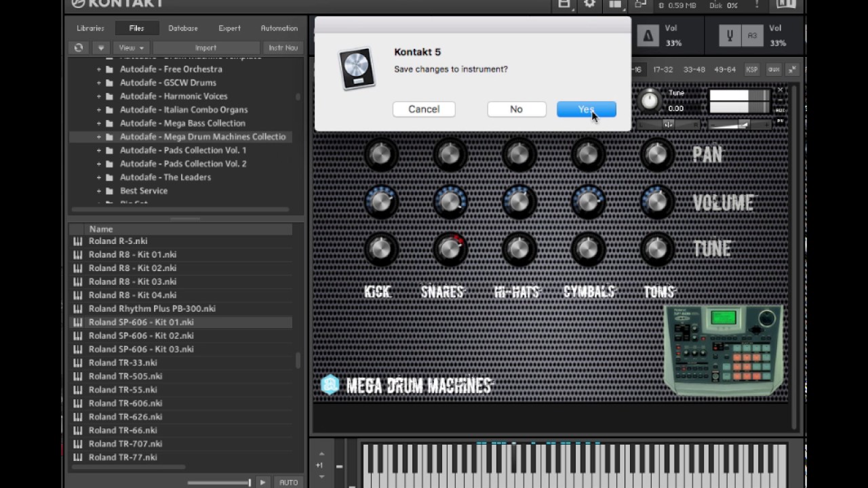Viewport: 868px width, 488px height.
Task: Expand Autodafe - The Leaders folder
Action: (x=99, y=178)
